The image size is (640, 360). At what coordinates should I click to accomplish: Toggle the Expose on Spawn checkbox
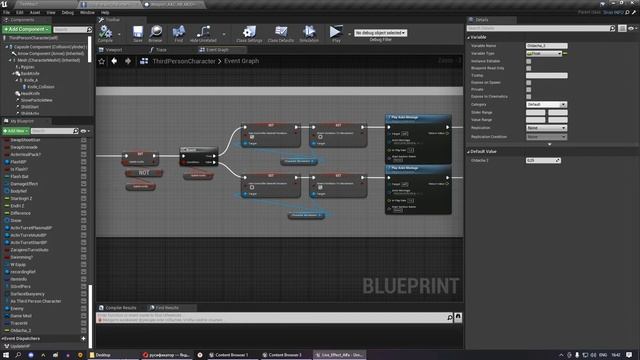click(x=529, y=82)
